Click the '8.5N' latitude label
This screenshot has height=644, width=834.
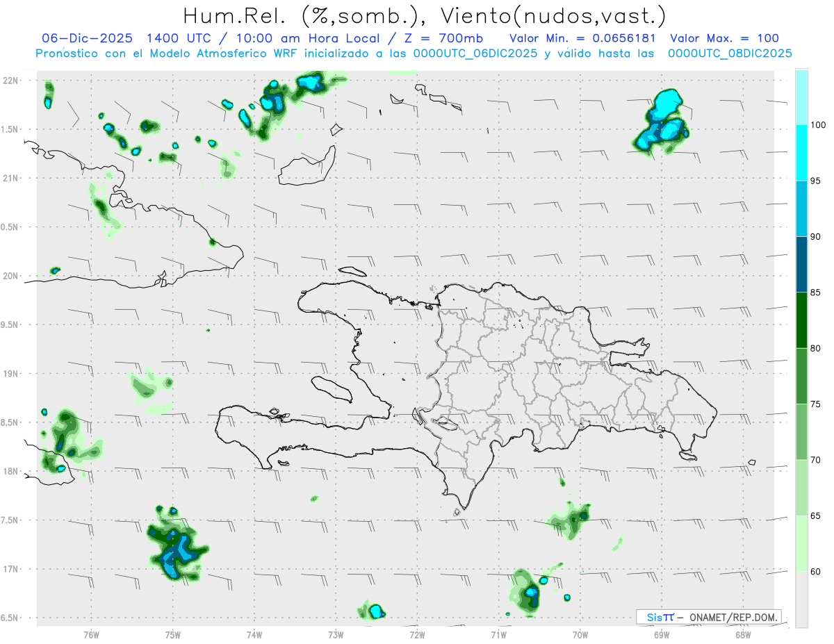[10, 422]
